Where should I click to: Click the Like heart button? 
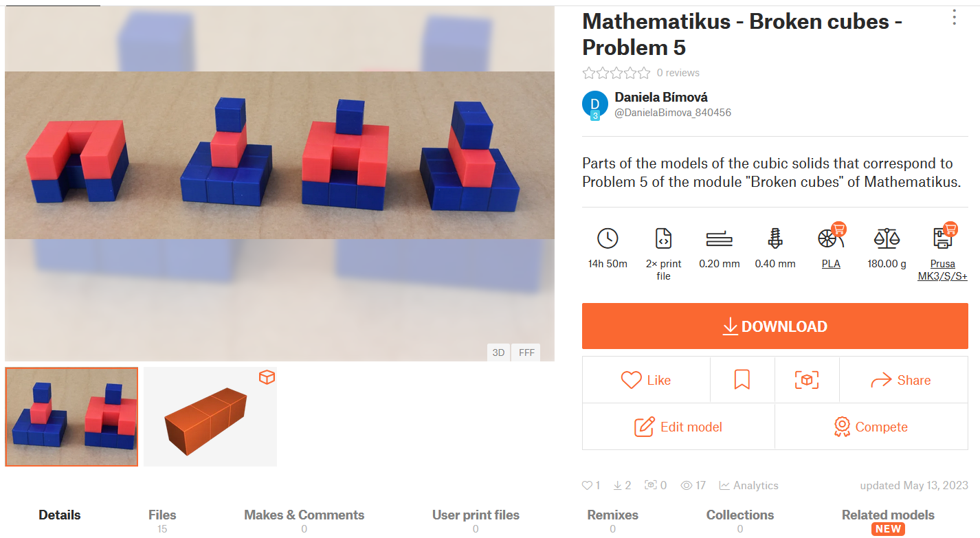tap(645, 380)
